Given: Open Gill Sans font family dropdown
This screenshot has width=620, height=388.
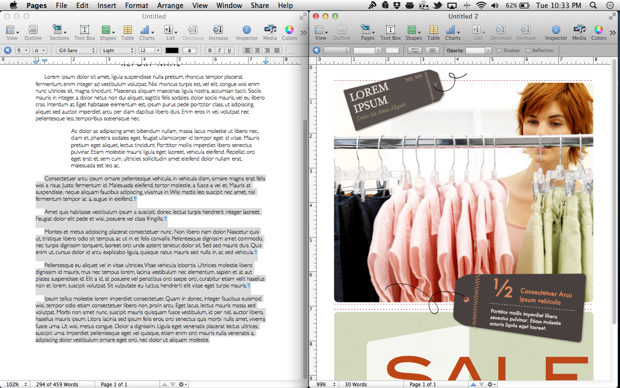Looking at the screenshot, I should pyautogui.click(x=76, y=50).
